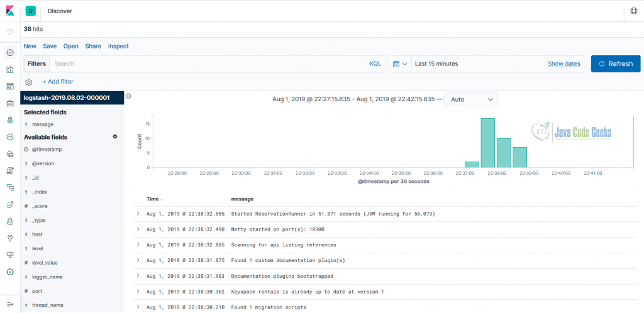Focus the Search query input
644x313 pixels.
pos(209,63)
